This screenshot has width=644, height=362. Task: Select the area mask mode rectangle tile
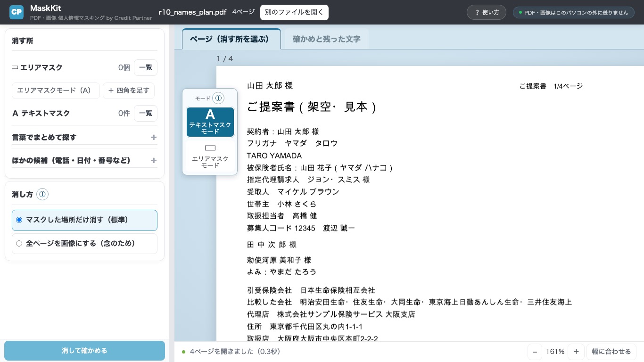pos(210,156)
